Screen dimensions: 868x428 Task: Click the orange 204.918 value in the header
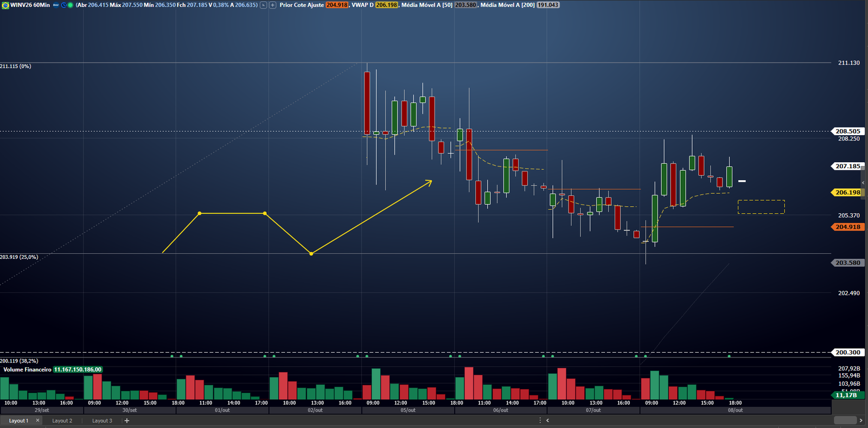pos(337,5)
